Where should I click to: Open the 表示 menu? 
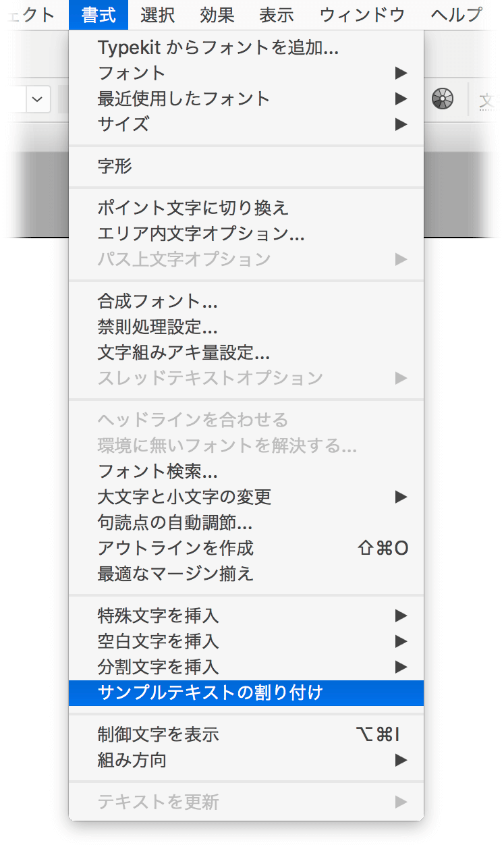276,14
